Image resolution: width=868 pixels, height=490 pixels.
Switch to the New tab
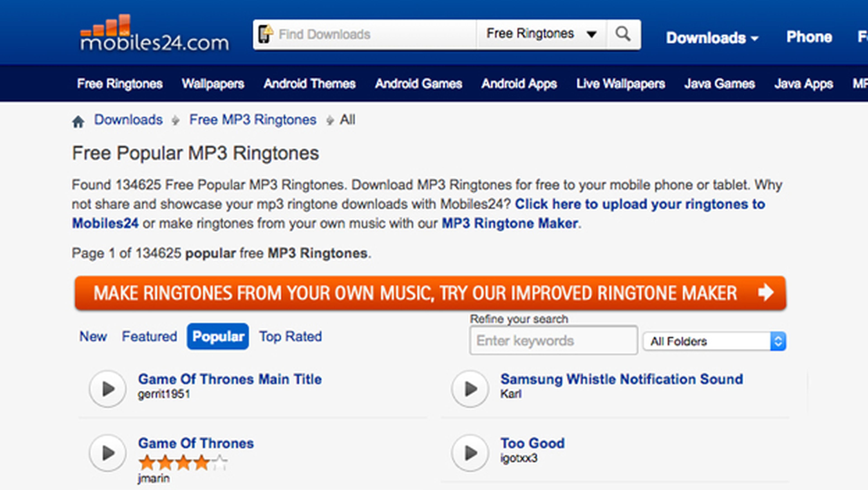[93, 336]
